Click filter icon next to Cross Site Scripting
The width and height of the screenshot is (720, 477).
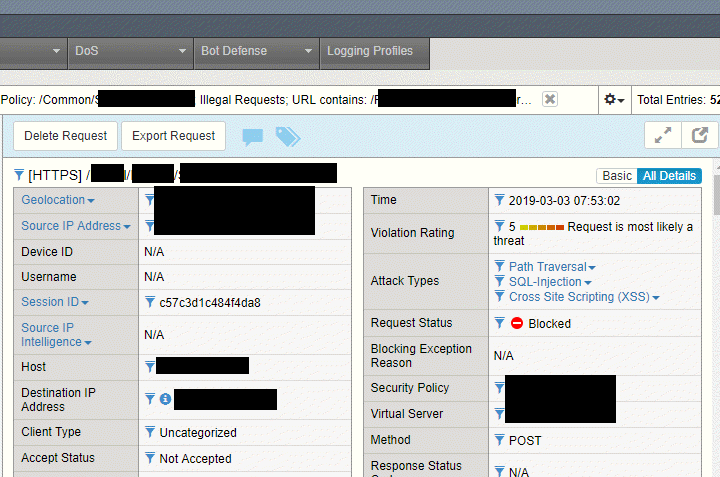(x=500, y=296)
